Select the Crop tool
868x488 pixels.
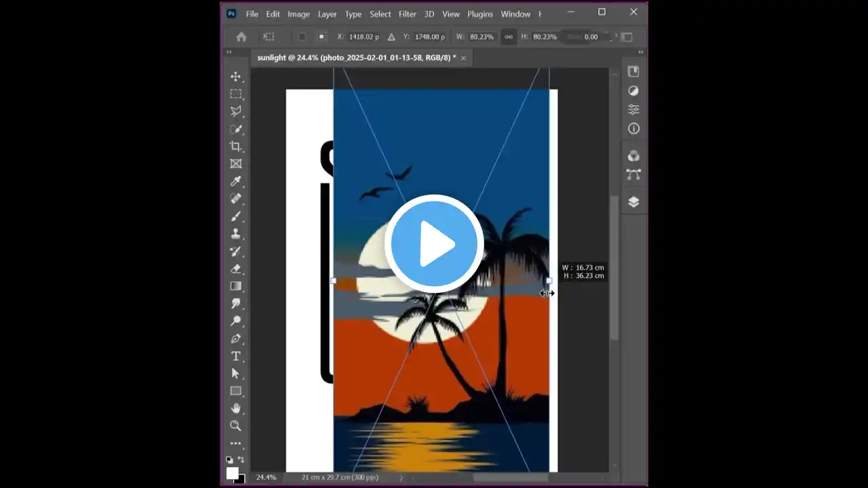235,146
